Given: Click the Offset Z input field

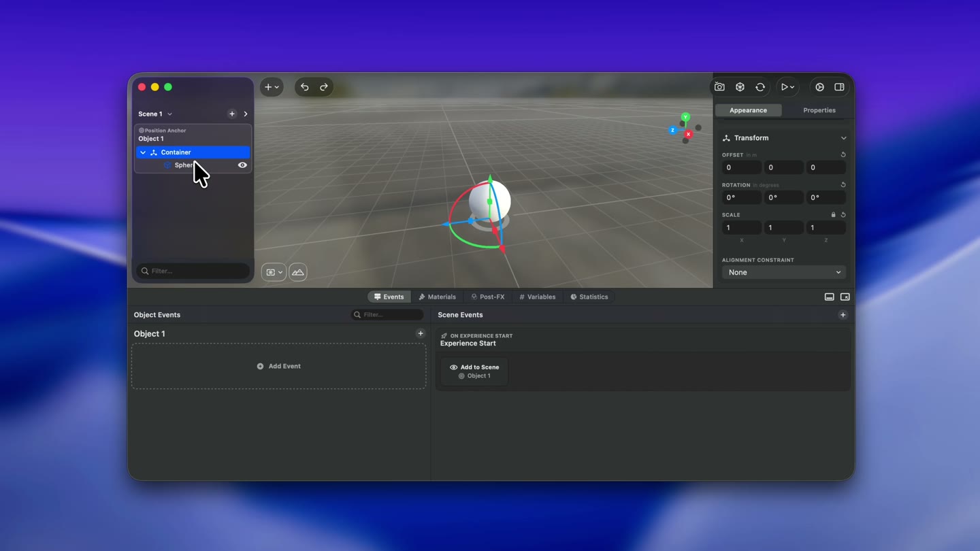Looking at the screenshot, I should 826,167.
